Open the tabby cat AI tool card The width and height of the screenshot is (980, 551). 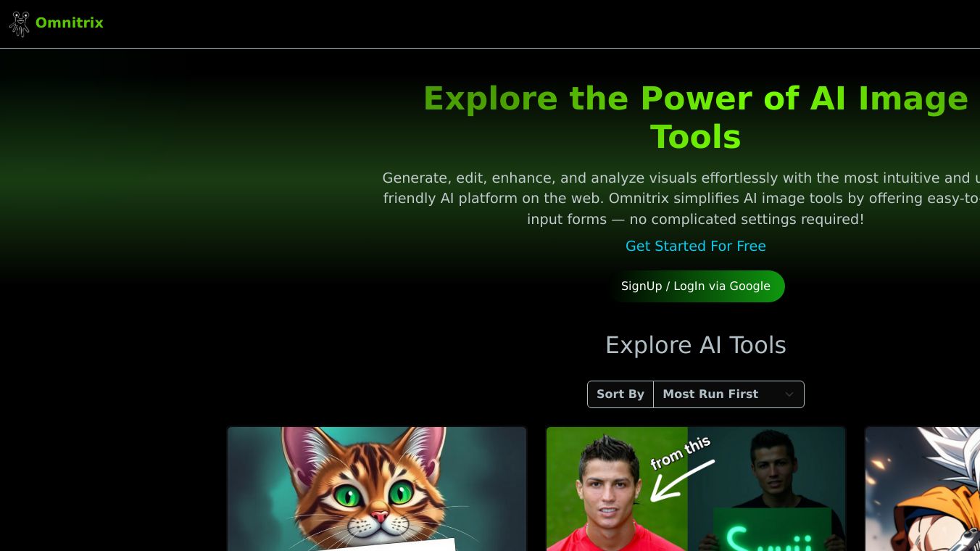(x=377, y=489)
